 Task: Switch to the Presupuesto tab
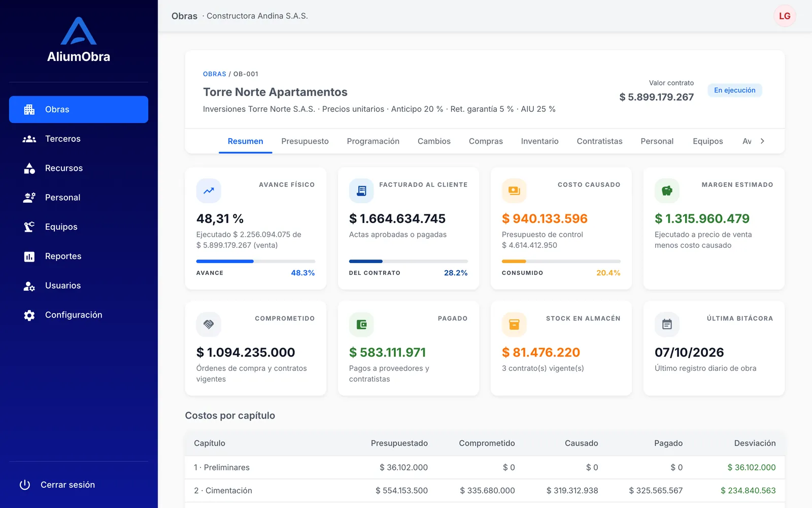coord(305,141)
